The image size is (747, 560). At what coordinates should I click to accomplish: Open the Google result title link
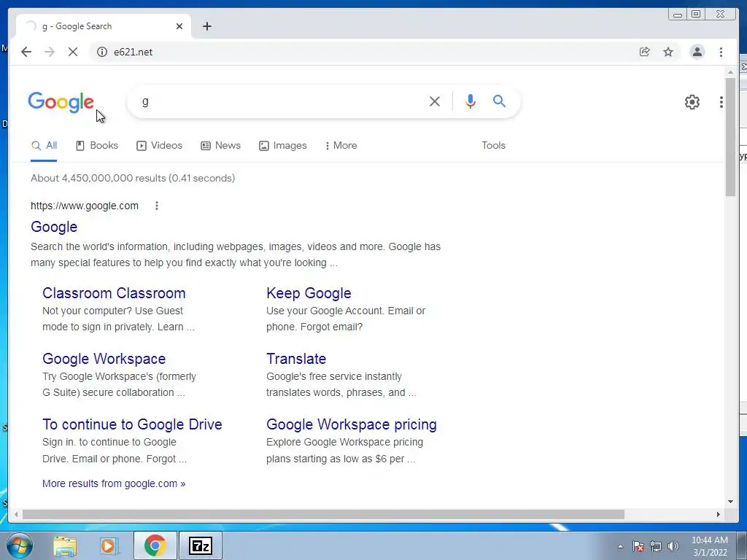click(54, 227)
